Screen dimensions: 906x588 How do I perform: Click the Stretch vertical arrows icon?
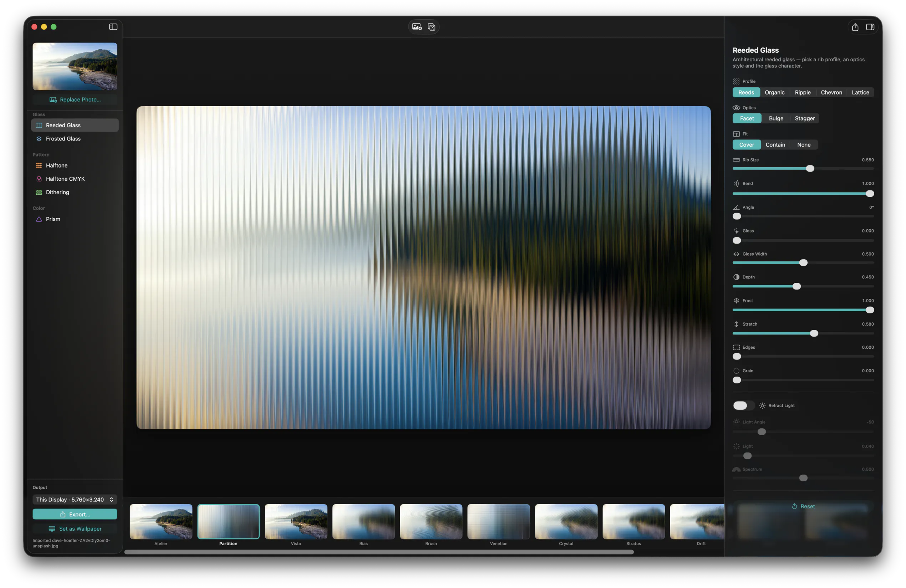[x=736, y=324]
